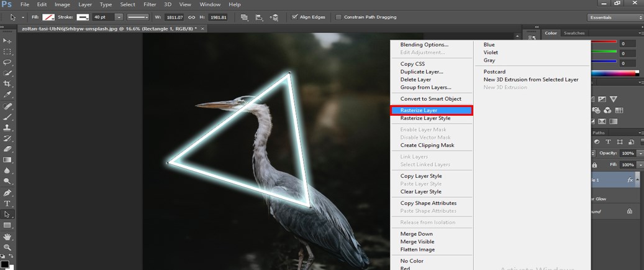Click the link width and height icon
Image resolution: width=644 pixels, height=270 pixels.
pos(191,17)
